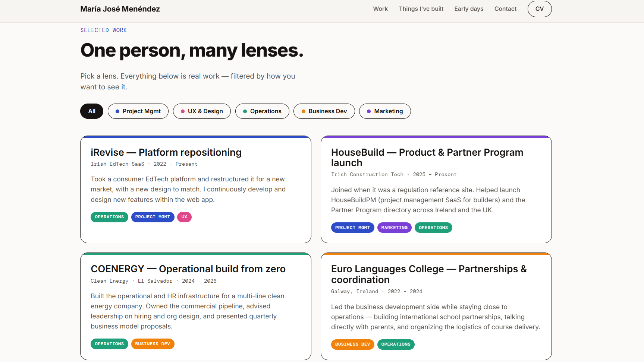Filter work by Operations lens
This screenshot has width=644, height=362.
(x=262, y=111)
